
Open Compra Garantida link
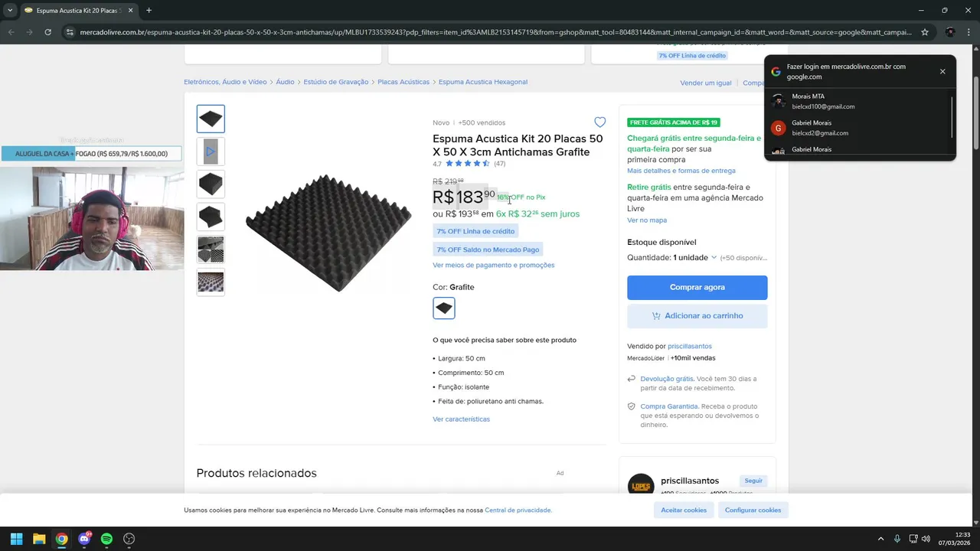[668, 406]
